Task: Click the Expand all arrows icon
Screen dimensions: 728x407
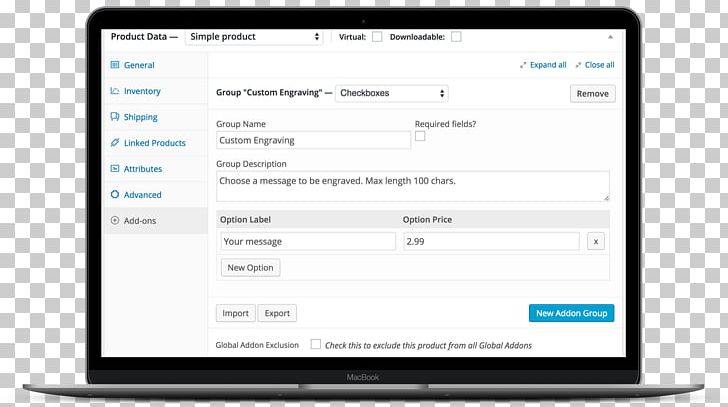Action: 523,65
